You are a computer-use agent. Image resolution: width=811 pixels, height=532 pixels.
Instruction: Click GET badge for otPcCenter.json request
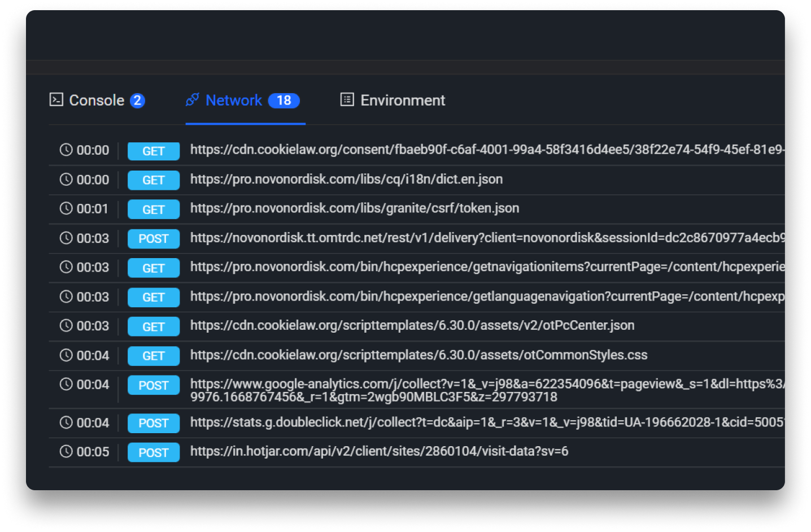pyautogui.click(x=154, y=326)
